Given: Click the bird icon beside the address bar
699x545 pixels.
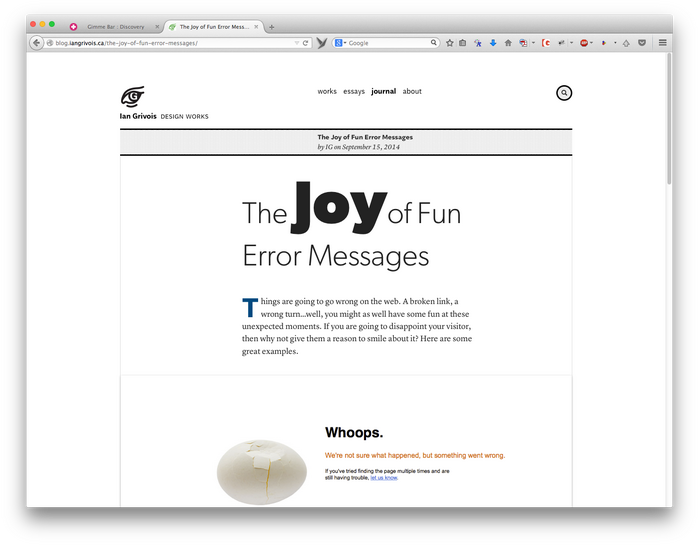Looking at the screenshot, I should coord(321,43).
